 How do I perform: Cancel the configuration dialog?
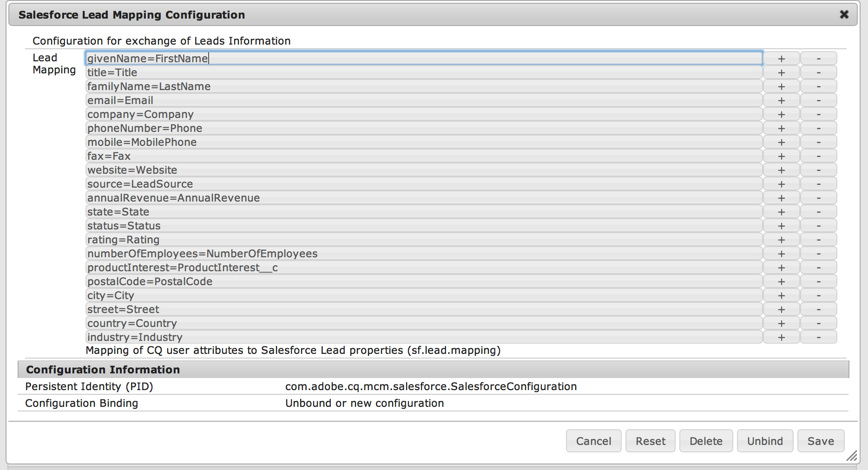coord(593,441)
